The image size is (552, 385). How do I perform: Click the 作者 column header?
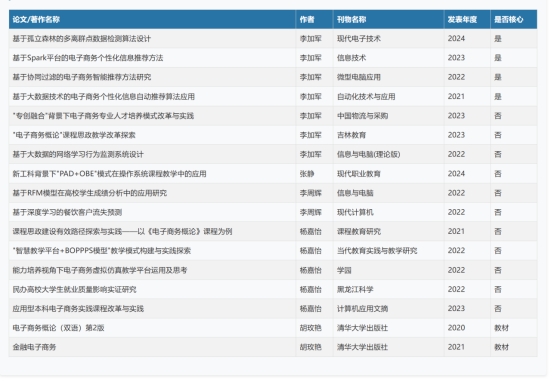tap(307, 19)
